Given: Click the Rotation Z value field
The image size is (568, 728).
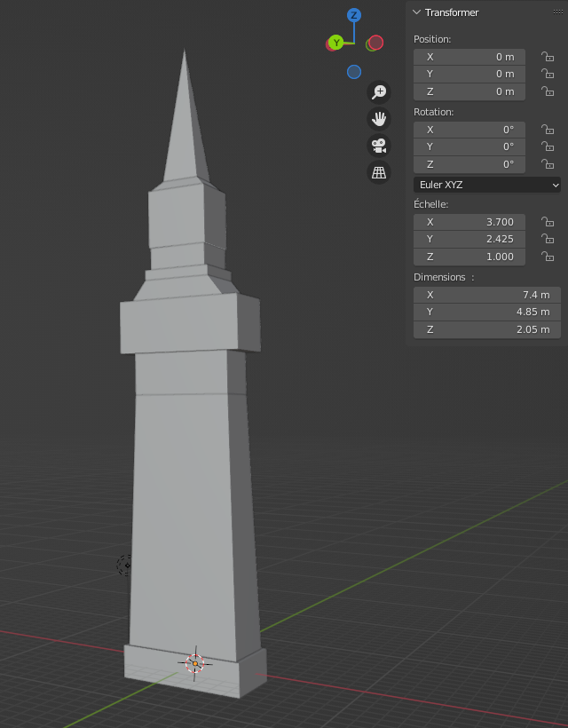Looking at the screenshot, I should (x=469, y=165).
